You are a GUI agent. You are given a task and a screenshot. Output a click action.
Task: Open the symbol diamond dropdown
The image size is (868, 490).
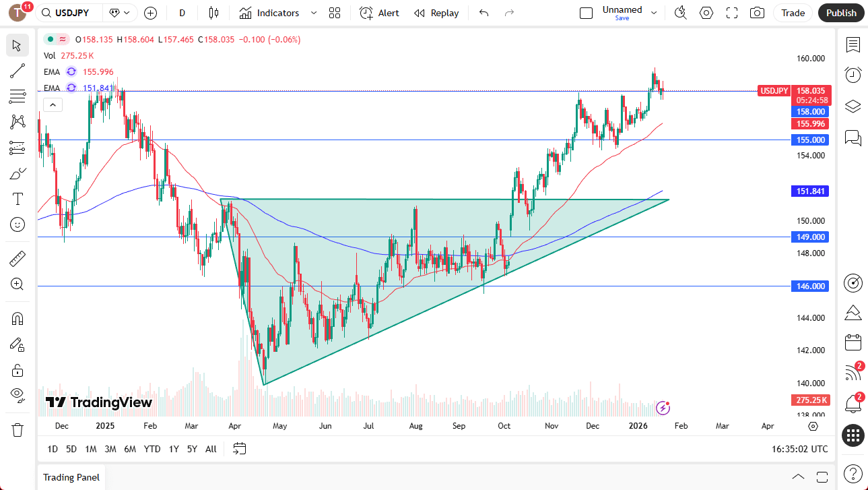[x=119, y=13]
